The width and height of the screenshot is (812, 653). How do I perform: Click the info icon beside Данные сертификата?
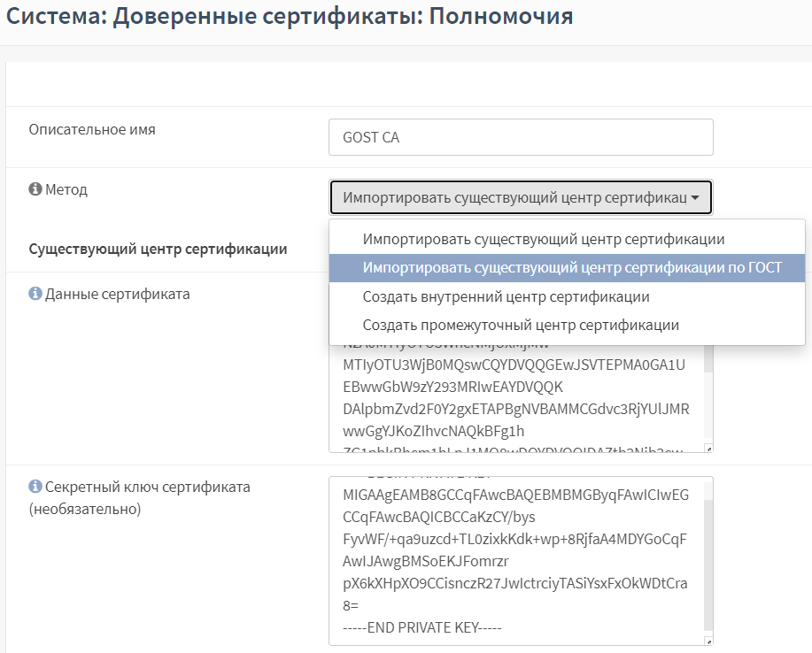point(35,294)
